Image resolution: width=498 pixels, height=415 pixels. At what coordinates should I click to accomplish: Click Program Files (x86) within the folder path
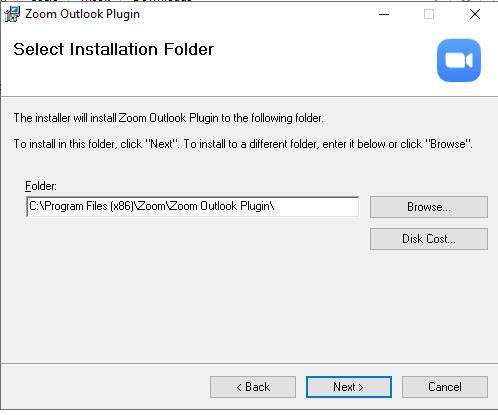(x=89, y=206)
